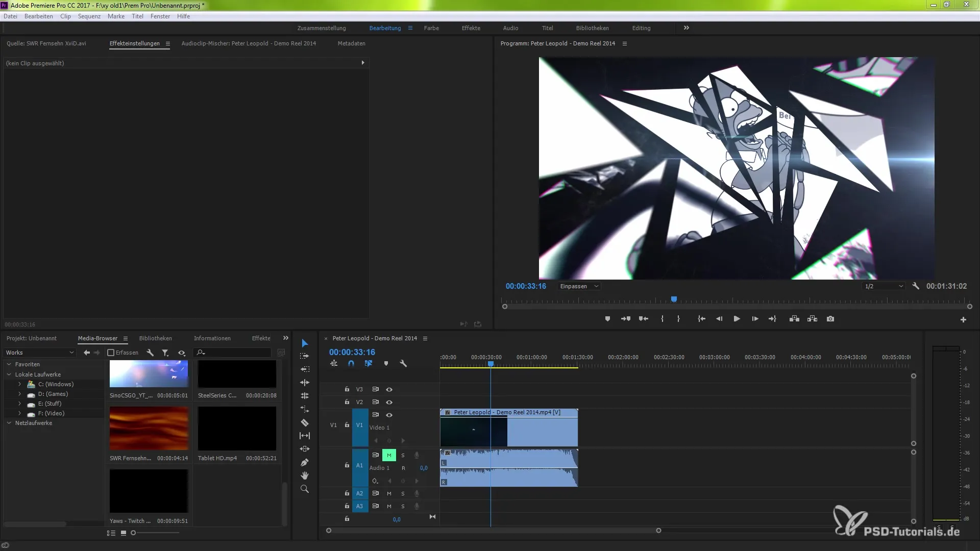This screenshot has width=980, height=551.
Task: Show more workspaces with double chevron
Action: [686, 28]
